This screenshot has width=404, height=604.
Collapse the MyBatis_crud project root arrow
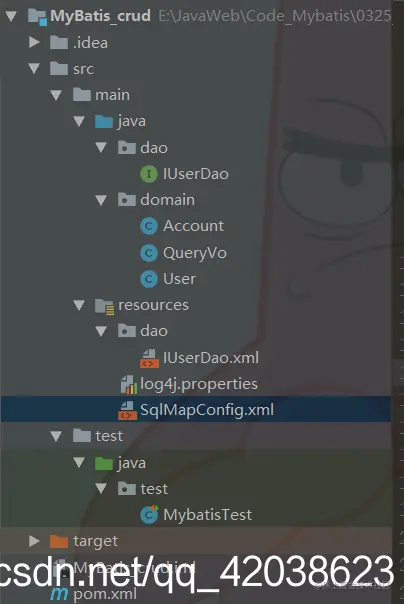pos(11,16)
